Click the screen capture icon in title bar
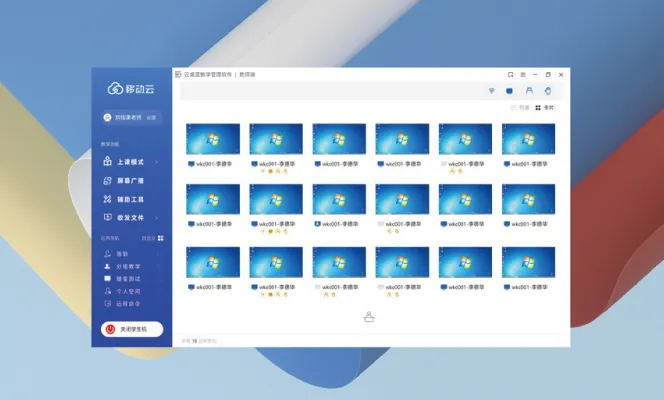Screen dimensions: 664x400 coord(510,74)
